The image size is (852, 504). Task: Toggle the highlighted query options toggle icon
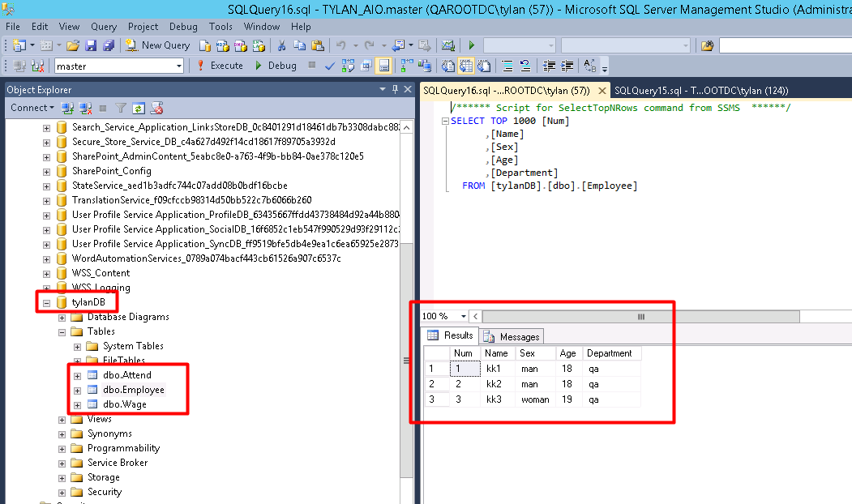(384, 66)
